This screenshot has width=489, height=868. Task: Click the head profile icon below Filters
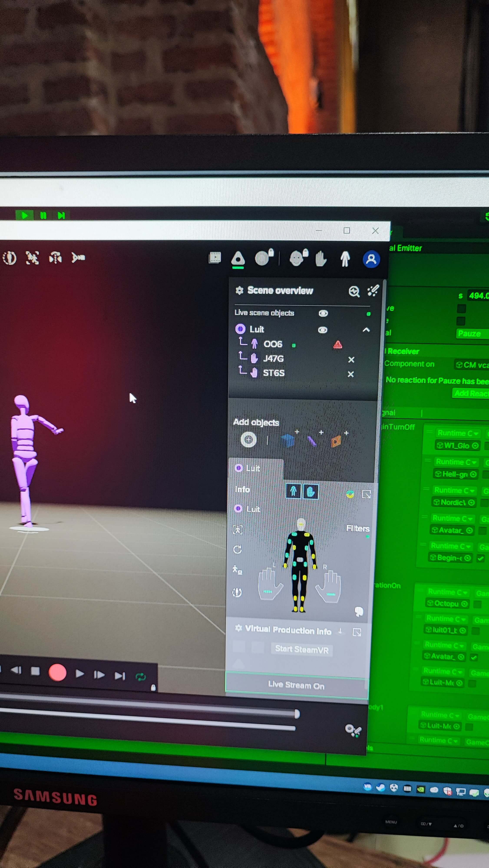[359, 611]
